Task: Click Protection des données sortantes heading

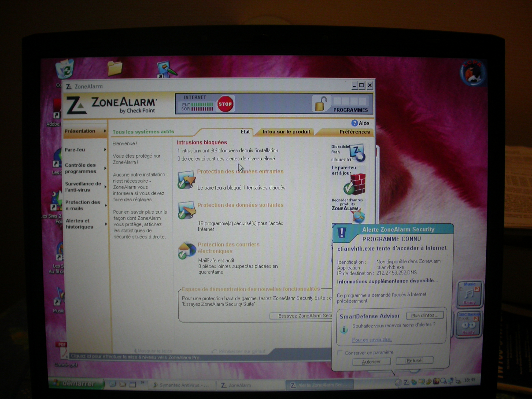Action: pyautogui.click(x=240, y=205)
